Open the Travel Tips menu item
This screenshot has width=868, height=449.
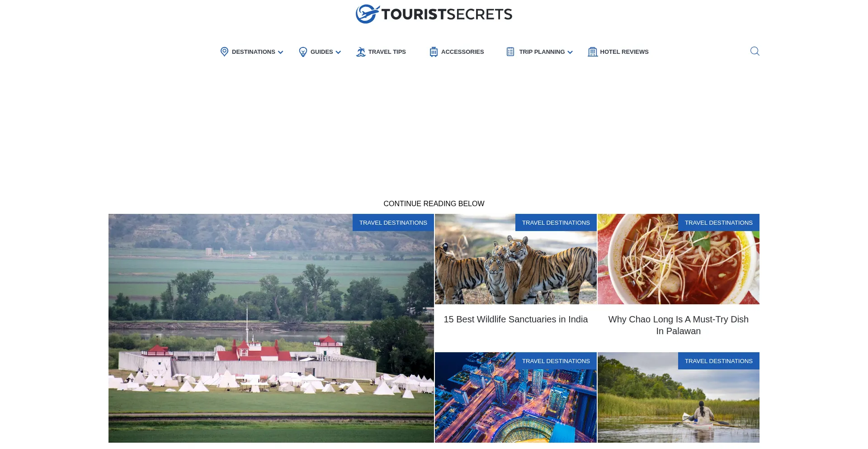coord(387,52)
